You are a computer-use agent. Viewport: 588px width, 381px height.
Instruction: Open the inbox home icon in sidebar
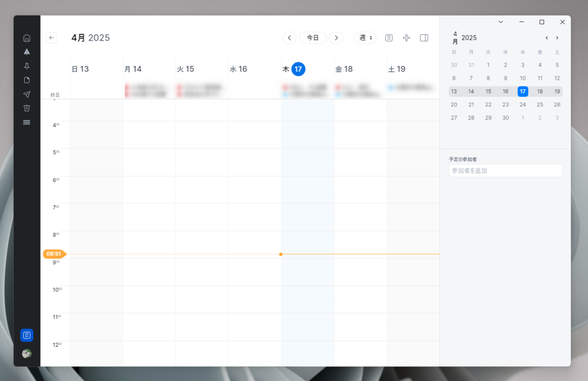(27, 38)
